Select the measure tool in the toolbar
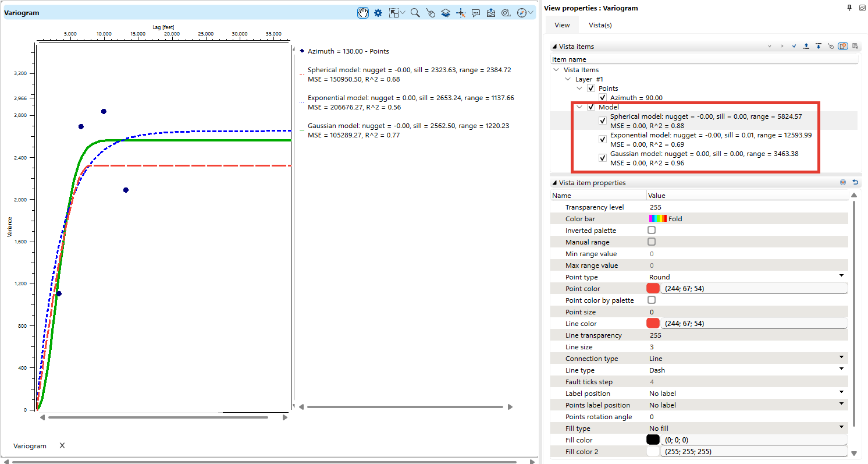868x464 pixels. point(506,12)
